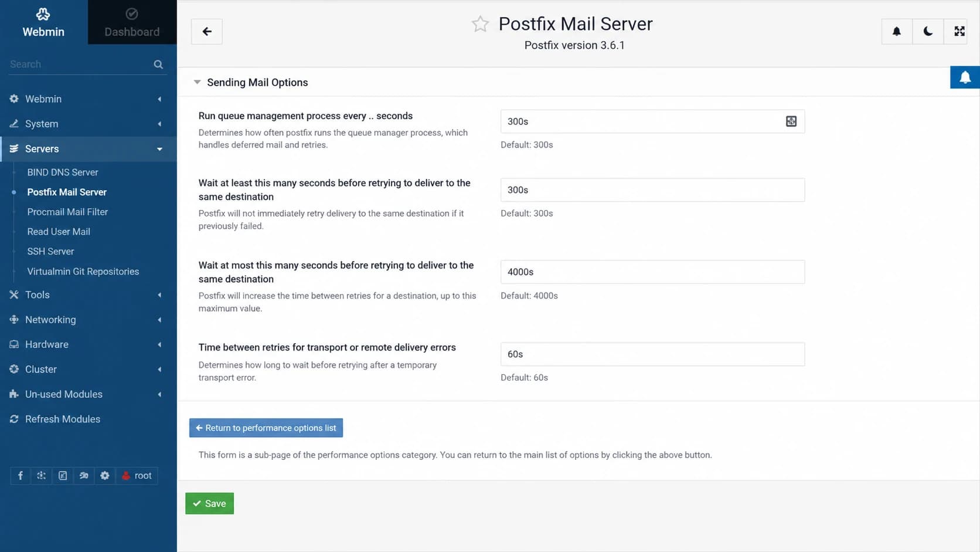
Task: Click the 'Time between retries for transport' label
Action: 327,347
